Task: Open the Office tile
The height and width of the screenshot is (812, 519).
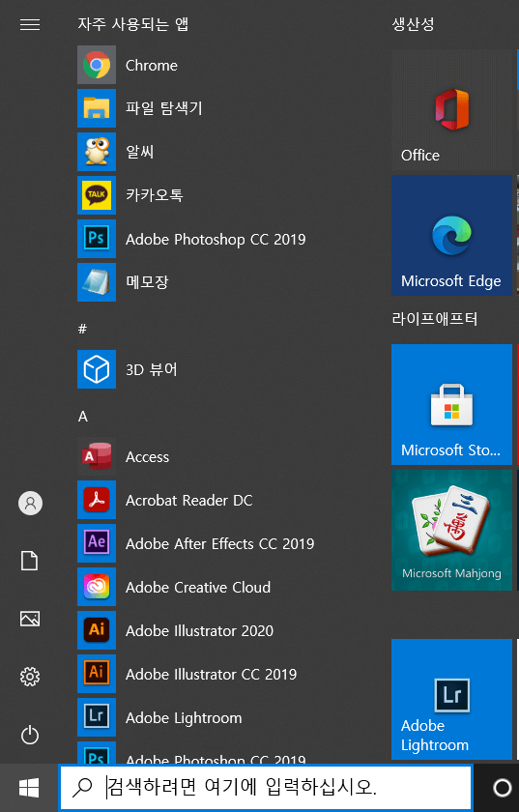Action: pos(451,110)
